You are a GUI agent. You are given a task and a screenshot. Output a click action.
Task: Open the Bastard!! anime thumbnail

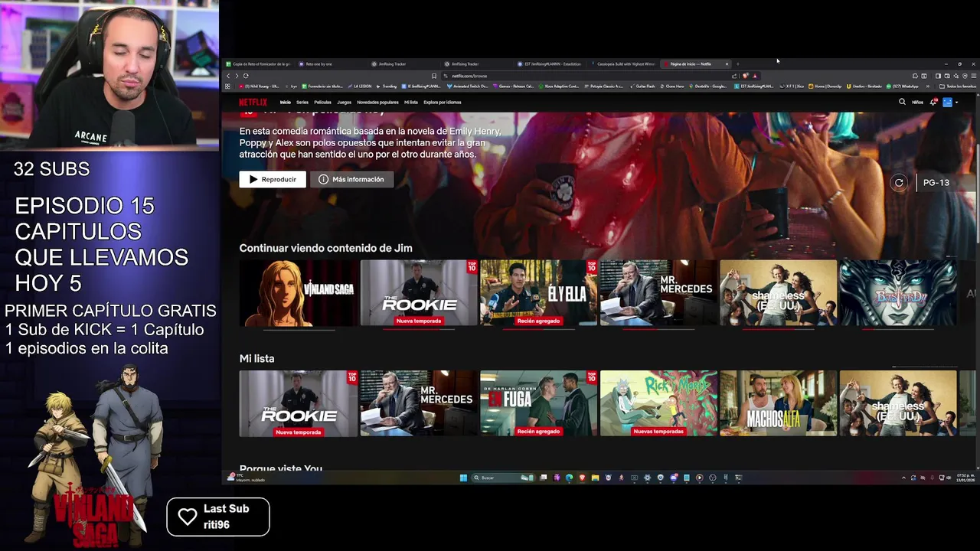pyautogui.click(x=898, y=293)
